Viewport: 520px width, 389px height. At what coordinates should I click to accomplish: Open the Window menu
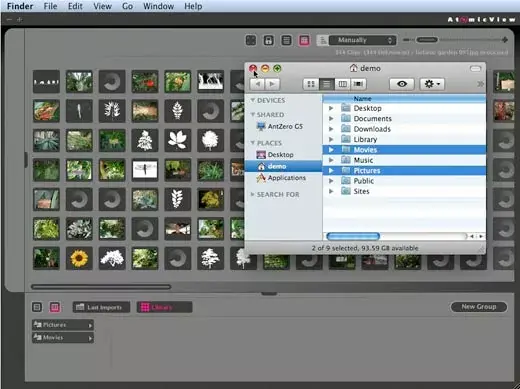point(158,6)
